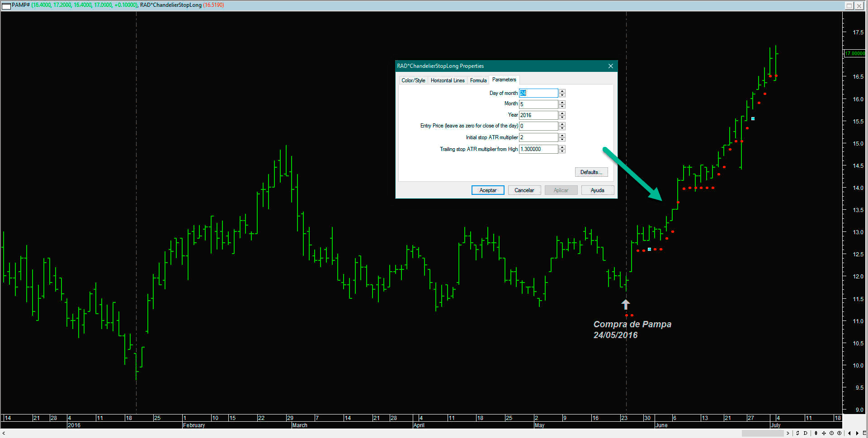Click the right-pointing triangle navigation icon
The width and height of the screenshot is (868, 438).
(x=857, y=433)
